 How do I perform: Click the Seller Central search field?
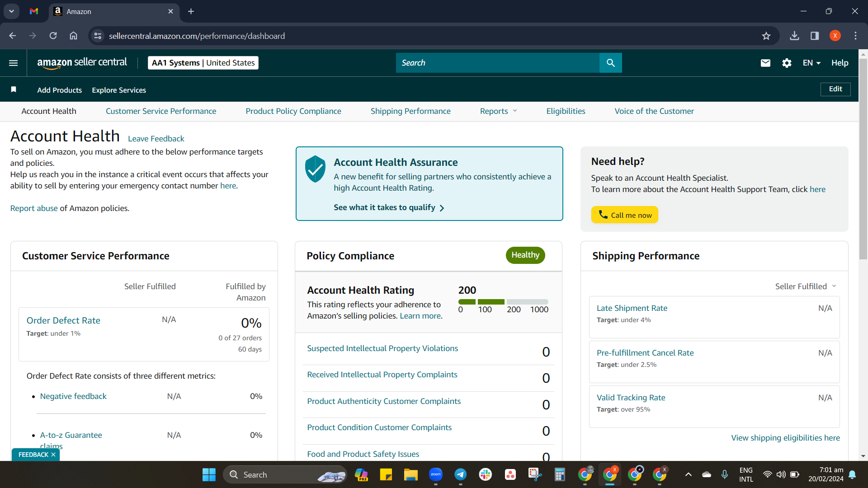[497, 63]
